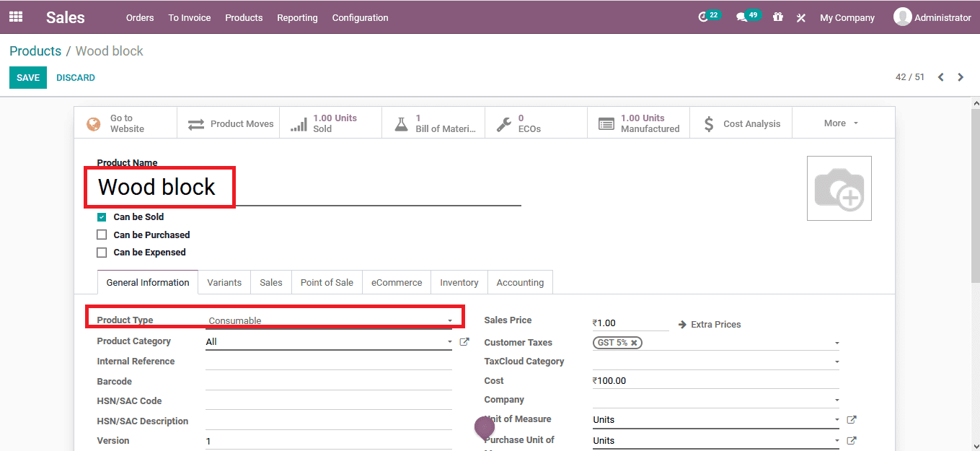Open the Product Category dropdown
Viewport: 980px width, 451px height.
(329, 342)
